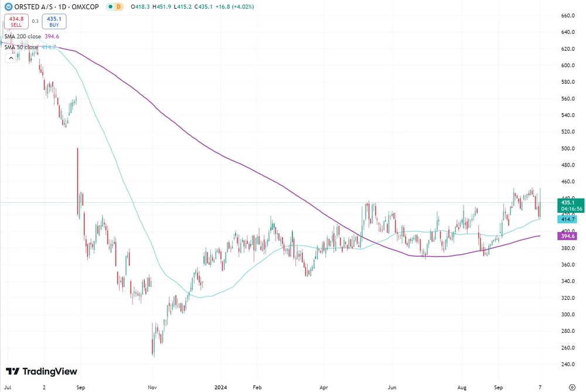The height and width of the screenshot is (392, 586).
Task: Open chart settings gear in bottom-right corner
Action: (572, 387)
